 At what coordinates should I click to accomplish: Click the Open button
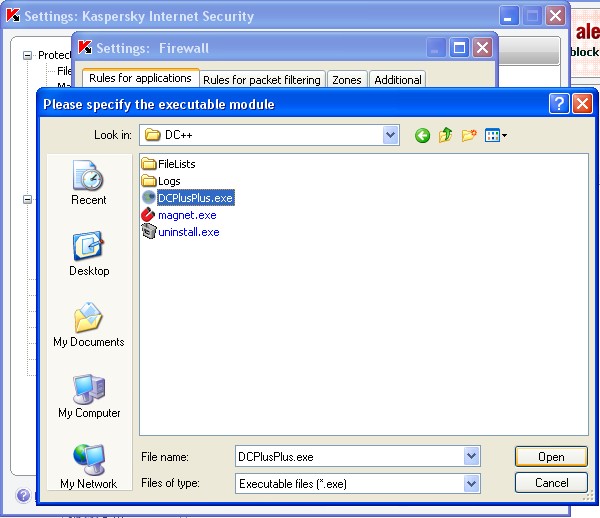point(551,456)
